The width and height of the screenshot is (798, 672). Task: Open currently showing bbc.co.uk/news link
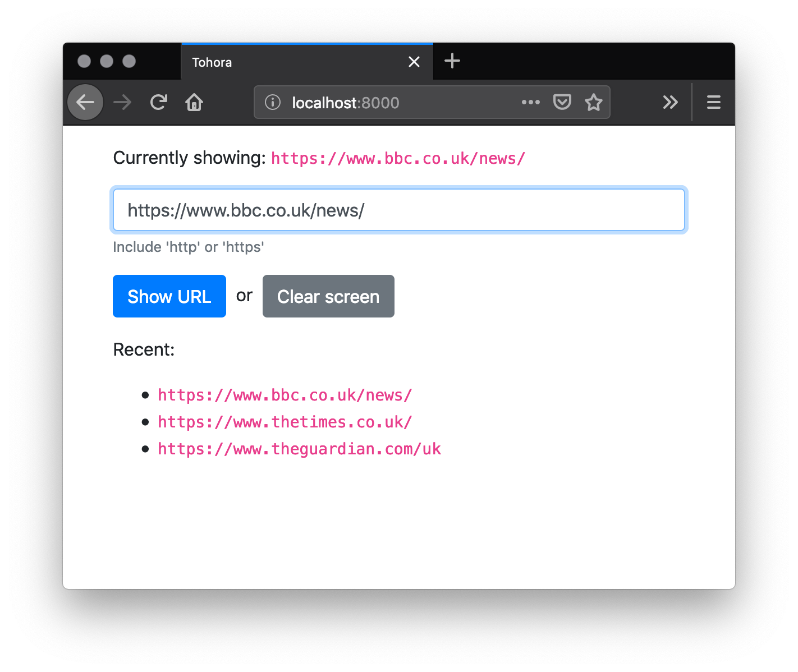(398, 158)
